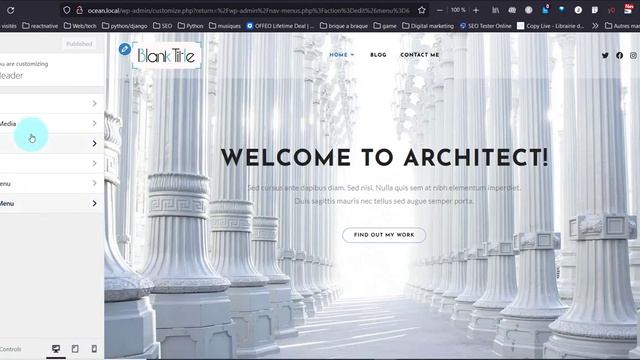Expand the Media panel row
640x360 pixels.
(52, 123)
